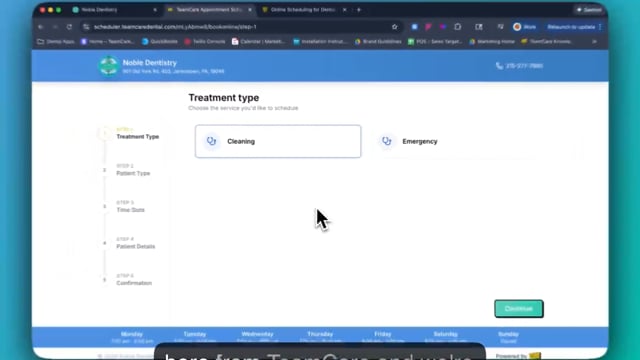Reload the current page

pos(69,27)
